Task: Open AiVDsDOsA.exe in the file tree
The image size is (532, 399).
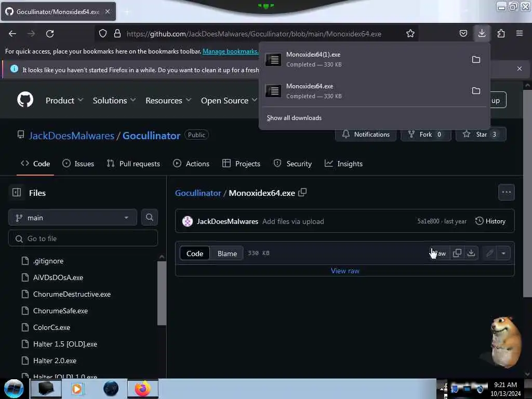Action: pyautogui.click(x=58, y=277)
